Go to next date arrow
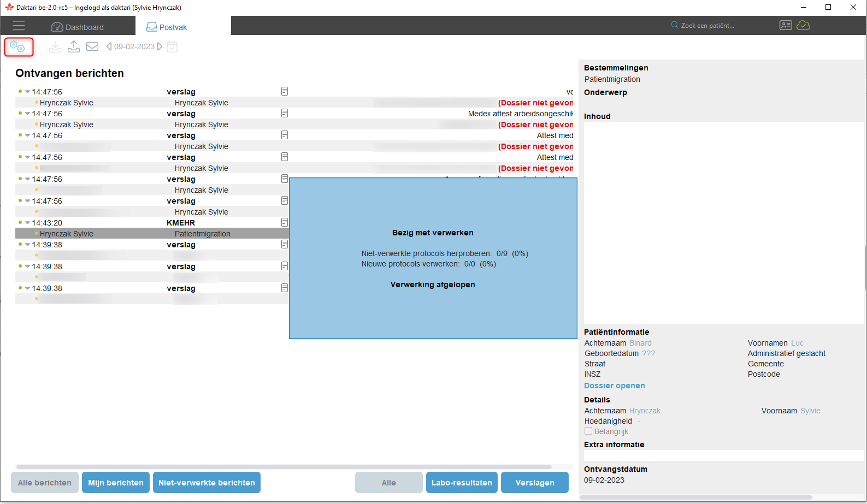Viewport: 867px width, 504px height. coord(160,47)
